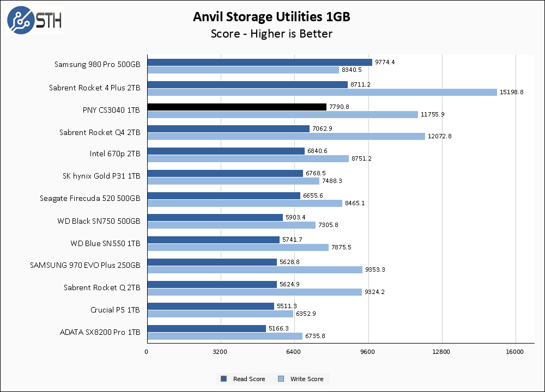Viewport: 545px width, 392px height.
Task: Click the value 15198.8
Action: click(512, 92)
